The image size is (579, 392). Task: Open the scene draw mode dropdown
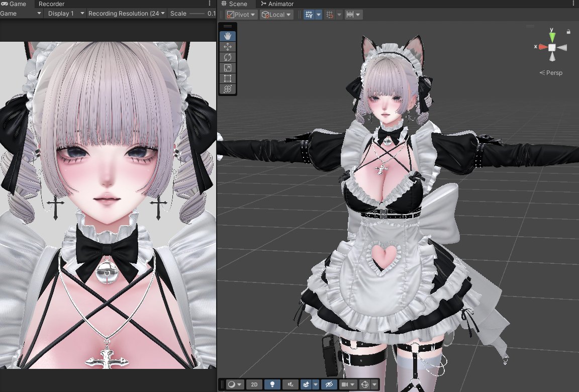click(x=235, y=384)
